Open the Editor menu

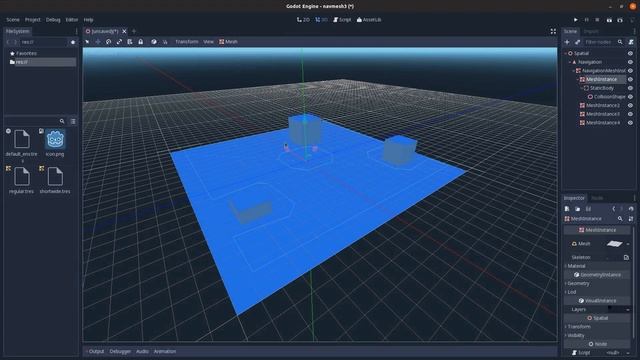tap(72, 20)
